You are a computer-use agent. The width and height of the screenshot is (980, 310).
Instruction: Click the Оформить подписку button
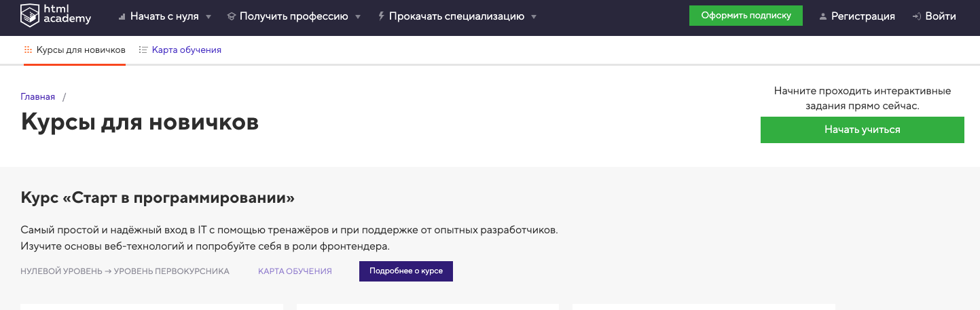(746, 16)
